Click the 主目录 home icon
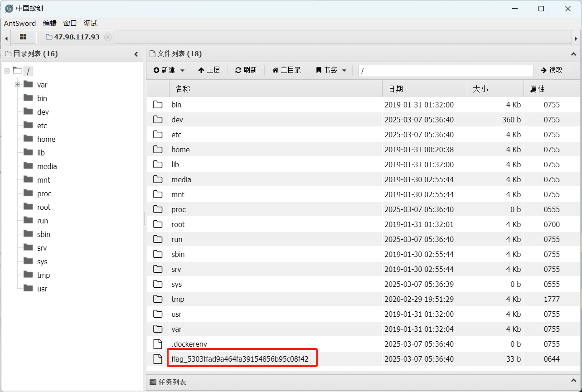This screenshot has width=582, height=392. [276, 70]
